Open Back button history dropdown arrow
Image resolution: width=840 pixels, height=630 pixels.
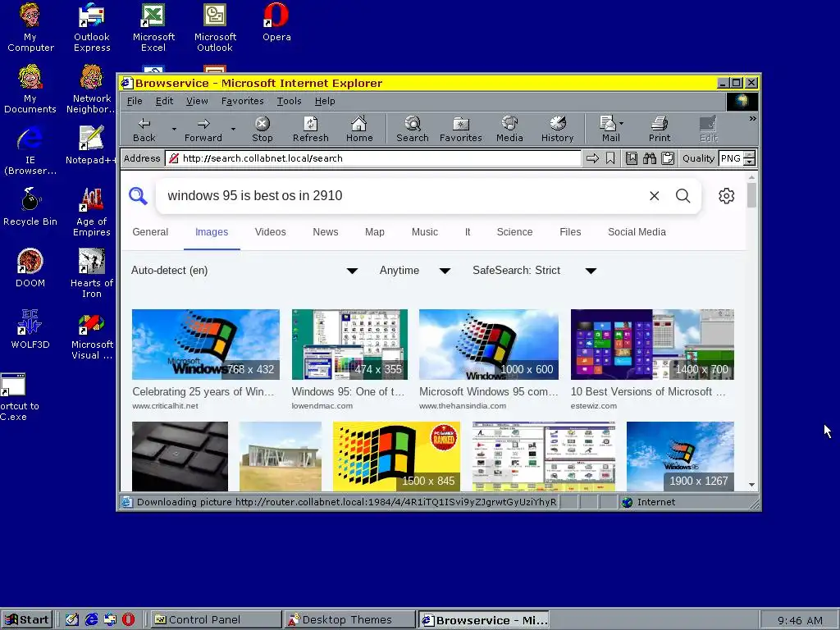174,129
